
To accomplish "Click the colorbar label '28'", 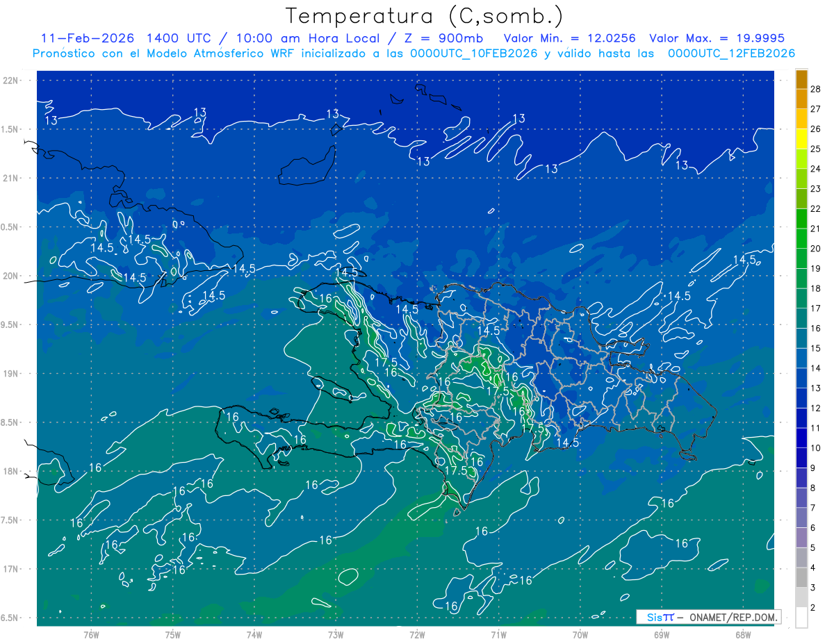I will [815, 89].
